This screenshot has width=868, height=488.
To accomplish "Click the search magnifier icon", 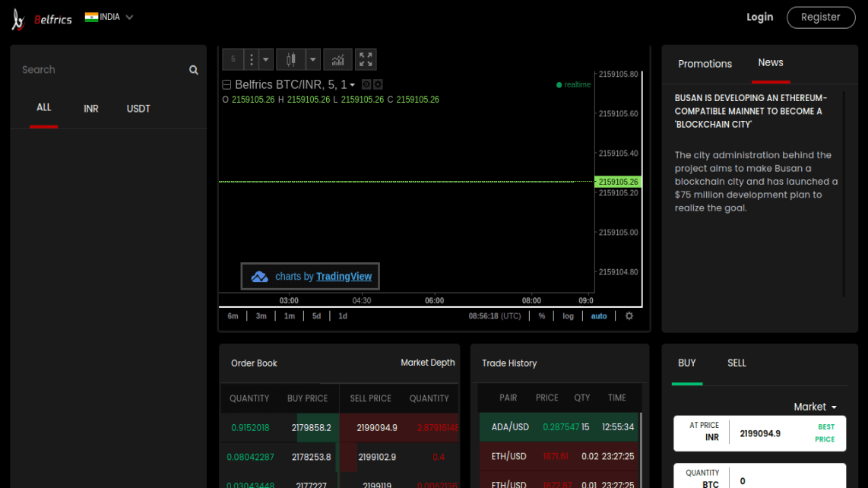I will click(193, 70).
